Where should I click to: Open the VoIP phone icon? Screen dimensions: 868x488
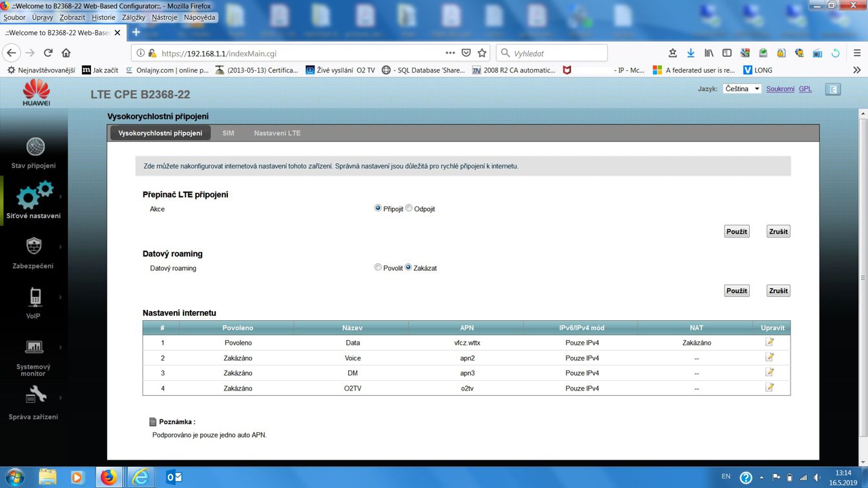pos(35,298)
